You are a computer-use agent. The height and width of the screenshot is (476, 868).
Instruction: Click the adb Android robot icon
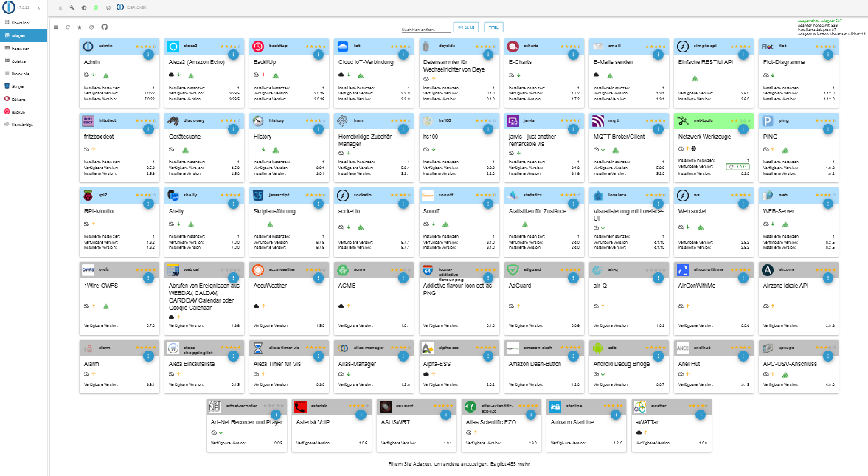(597, 348)
